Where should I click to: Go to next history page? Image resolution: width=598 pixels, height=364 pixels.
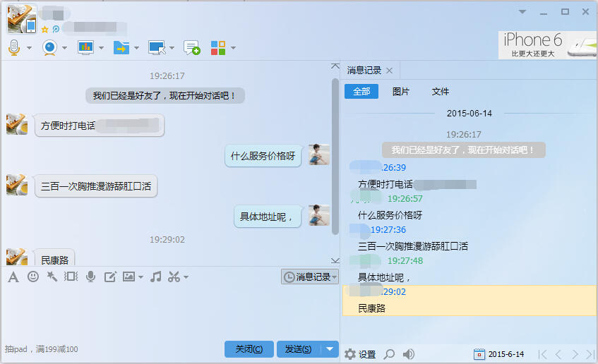point(575,354)
